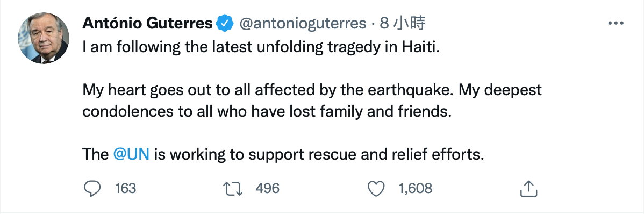Click the line mentioning tragedy in Haiti
The width and height of the screenshot is (644, 214).
261,48
